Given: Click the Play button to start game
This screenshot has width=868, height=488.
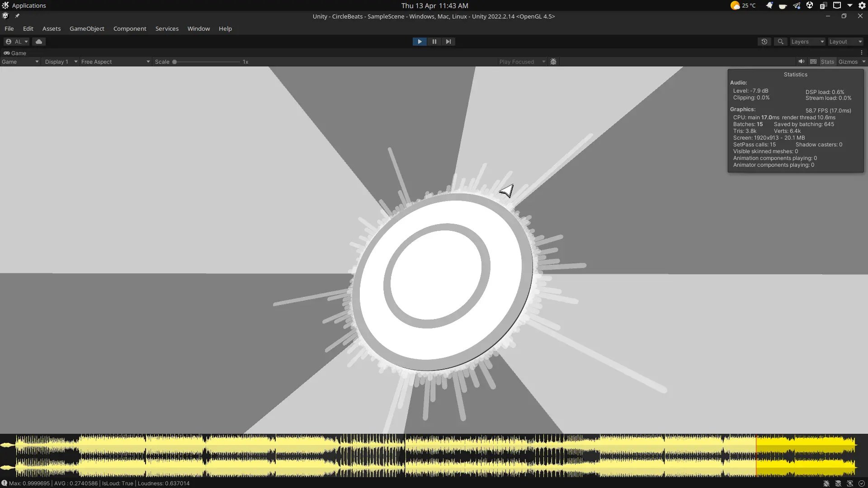Looking at the screenshot, I should (420, 41).
